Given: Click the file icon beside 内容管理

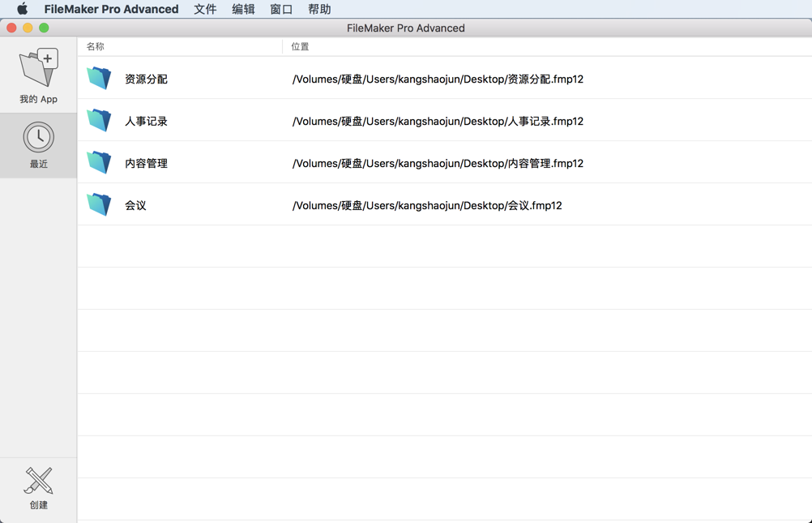Looking at the screenshot, I should (99, 162).
